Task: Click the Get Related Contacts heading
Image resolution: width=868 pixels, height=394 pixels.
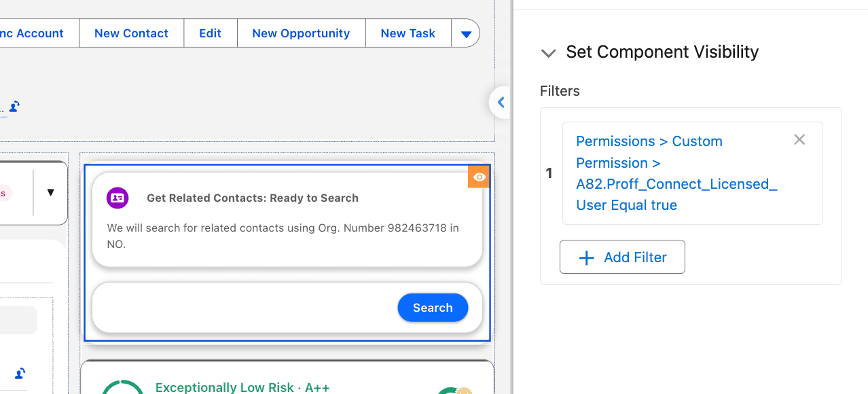Action: (x=253, y=198)
